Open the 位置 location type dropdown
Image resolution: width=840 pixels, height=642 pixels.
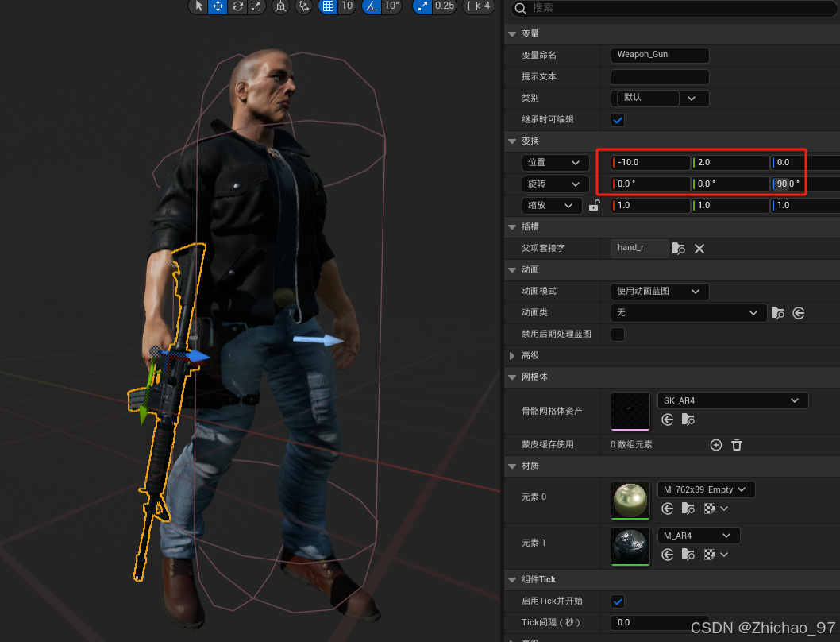click(554, 163)
